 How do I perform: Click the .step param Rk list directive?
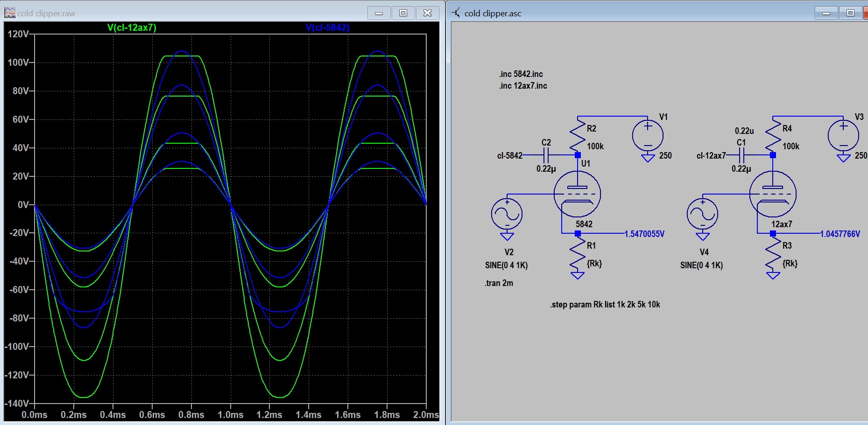click(605, 305)
